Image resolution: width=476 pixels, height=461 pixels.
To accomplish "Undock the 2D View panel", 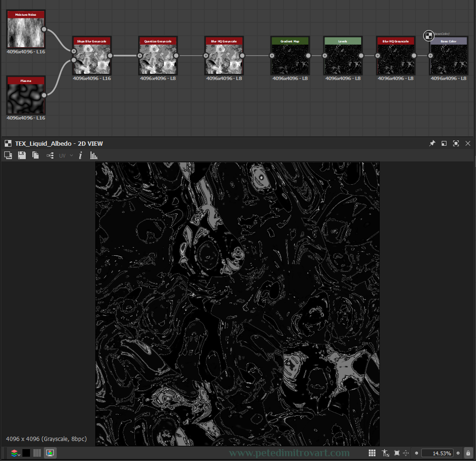I will pyautogui.click(x=444, y=143).
